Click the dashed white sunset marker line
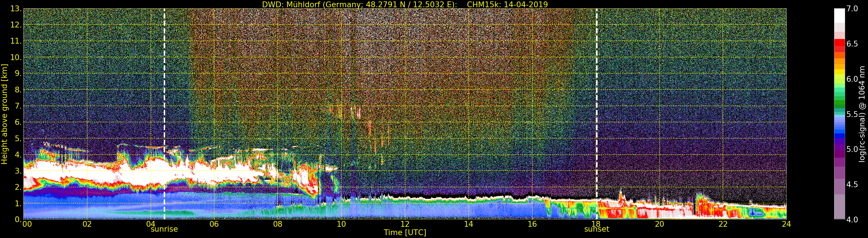 [x=597, y=114]
